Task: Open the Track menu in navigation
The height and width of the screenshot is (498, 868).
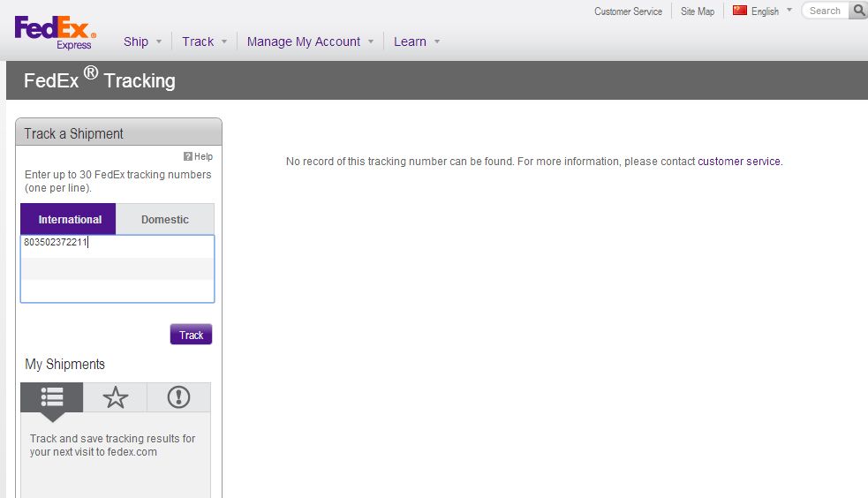Action: point(198,41)
